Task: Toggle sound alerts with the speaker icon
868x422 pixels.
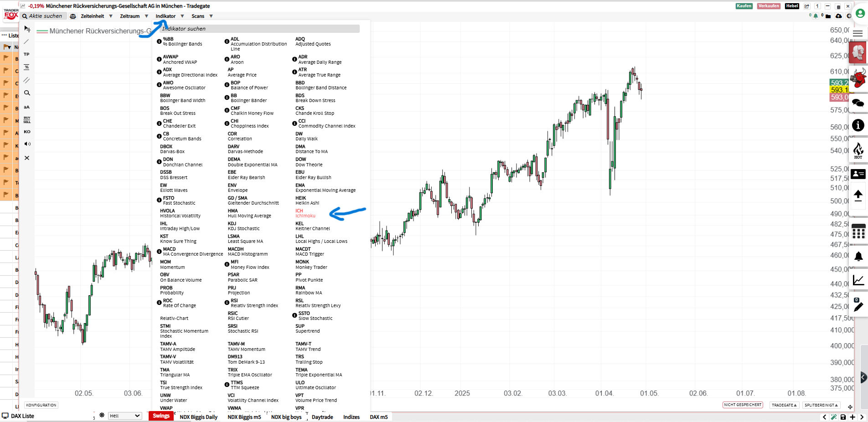Action: [x=27, y=144]
